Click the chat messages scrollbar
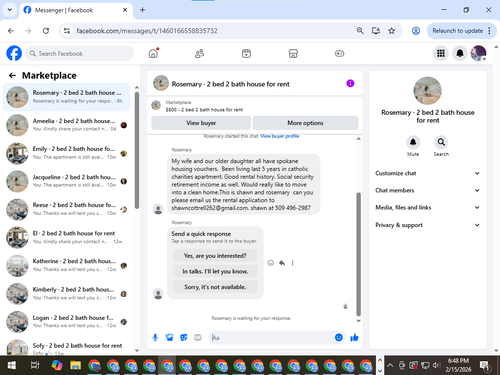The image size is (500, 375). [x=359, y=254]
